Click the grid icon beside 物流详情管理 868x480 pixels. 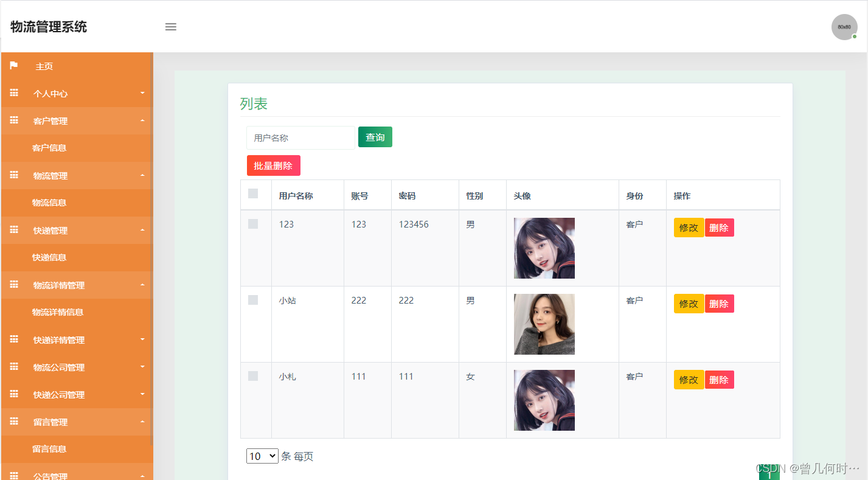(x=14, y=285)
